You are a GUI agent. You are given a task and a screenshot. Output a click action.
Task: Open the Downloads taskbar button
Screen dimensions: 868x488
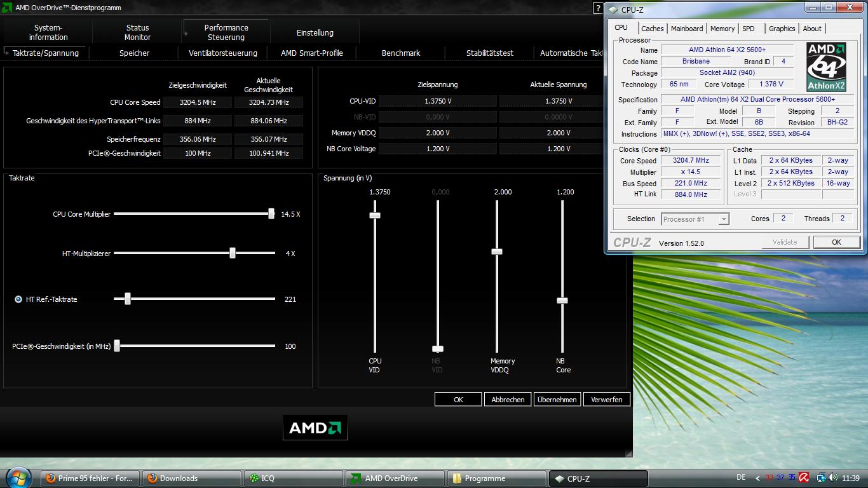[x=191, y=478]
